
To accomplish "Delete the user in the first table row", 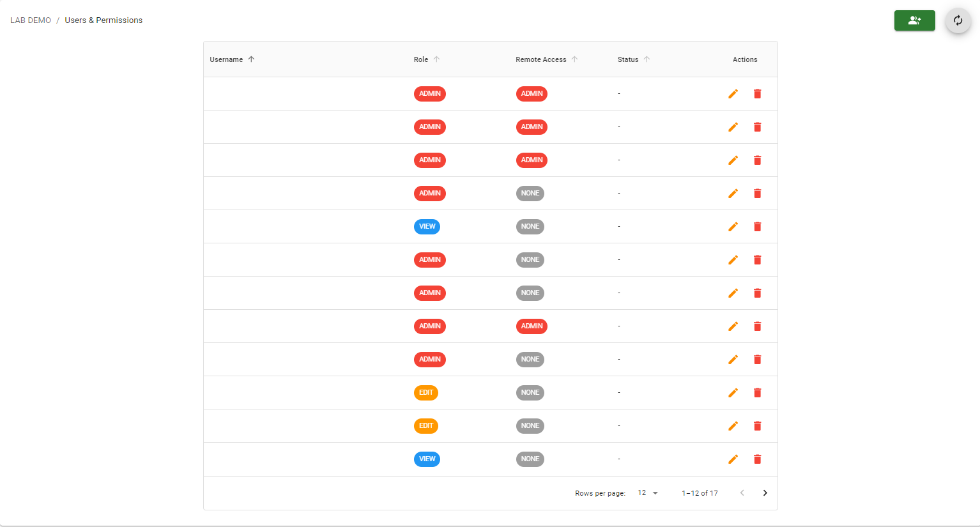I will click(x=757, y=94).
